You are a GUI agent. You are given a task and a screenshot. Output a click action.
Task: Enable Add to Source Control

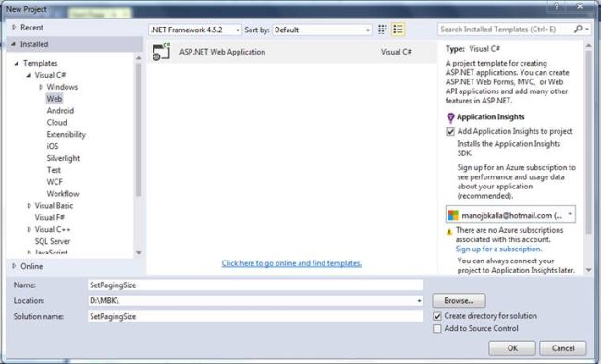click(x=437, y=329)
